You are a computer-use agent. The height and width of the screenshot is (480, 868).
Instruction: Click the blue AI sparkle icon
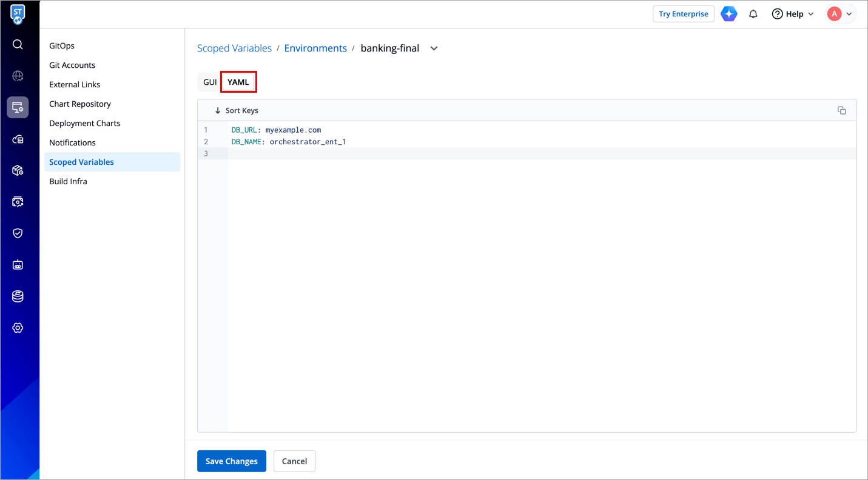pyautogui.click(x=728, y=14)
